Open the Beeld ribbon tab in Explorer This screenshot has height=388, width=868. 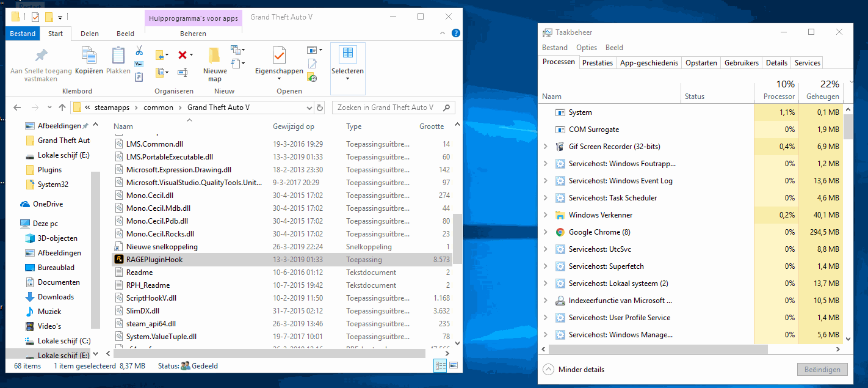click(x=125, y=34)
